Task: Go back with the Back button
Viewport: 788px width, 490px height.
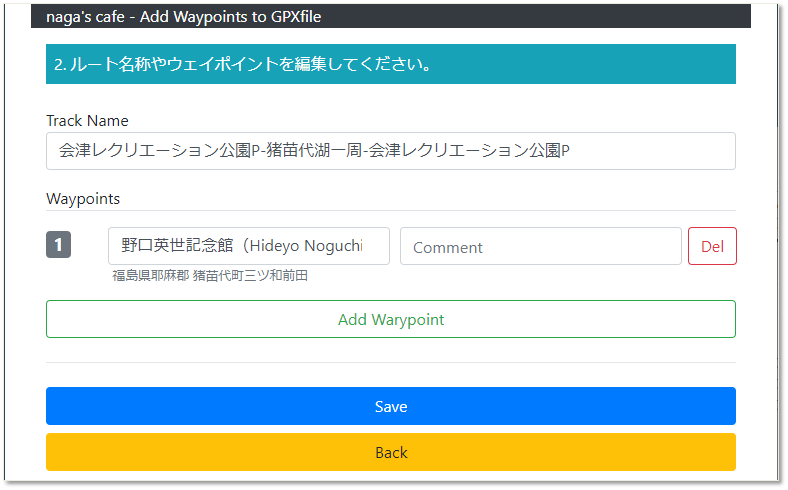Action: click(390, 452)
